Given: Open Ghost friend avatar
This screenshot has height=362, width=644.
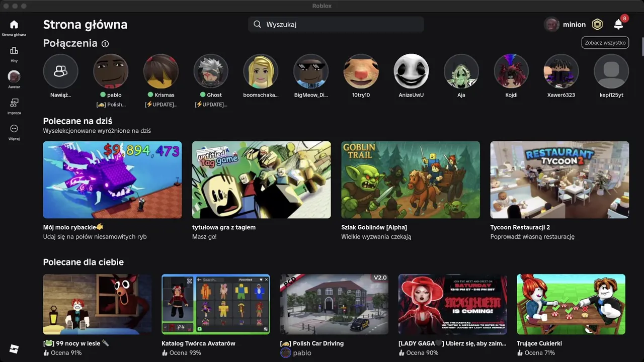Looking at the screenshot, I should tap(211, 71).
